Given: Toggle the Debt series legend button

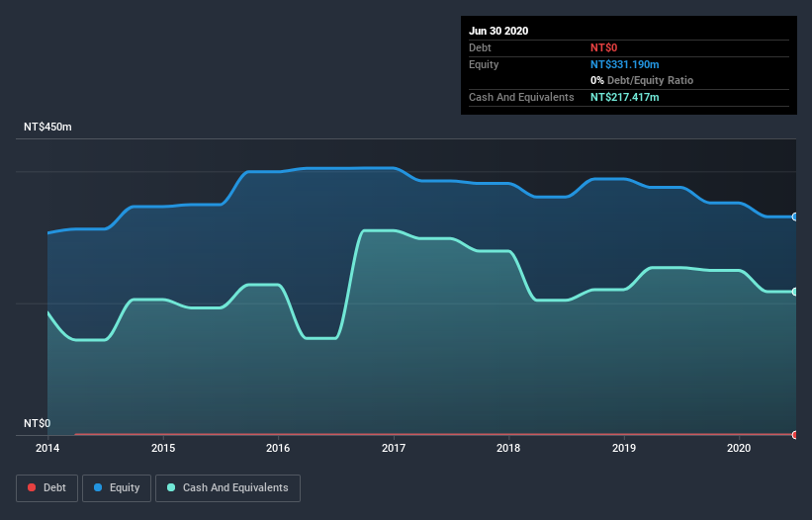Looking at the screenshot, I should pos(46,488).
